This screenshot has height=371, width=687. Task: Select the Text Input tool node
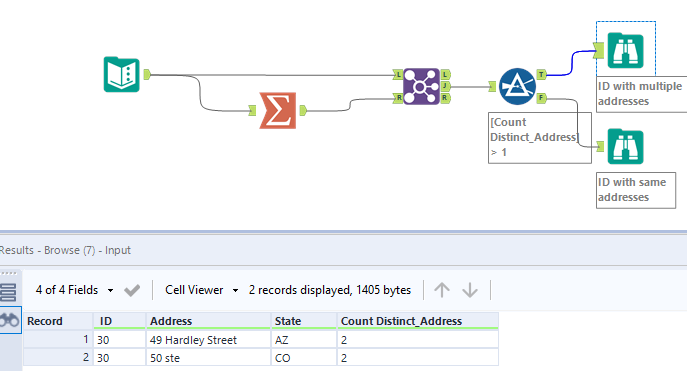(121, 74)
